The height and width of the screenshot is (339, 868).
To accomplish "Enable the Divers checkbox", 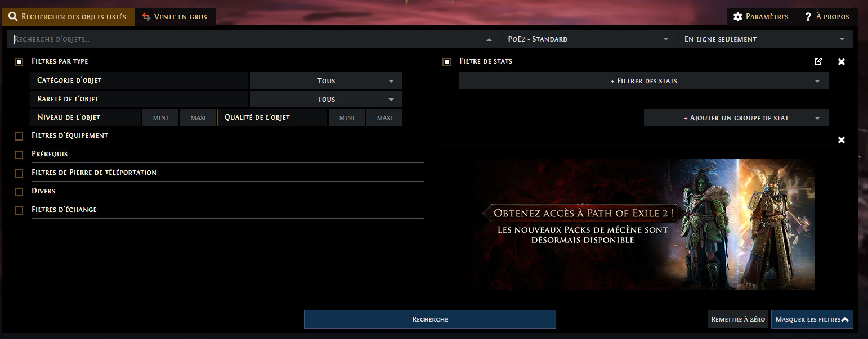I will click(x=19, y=192).
